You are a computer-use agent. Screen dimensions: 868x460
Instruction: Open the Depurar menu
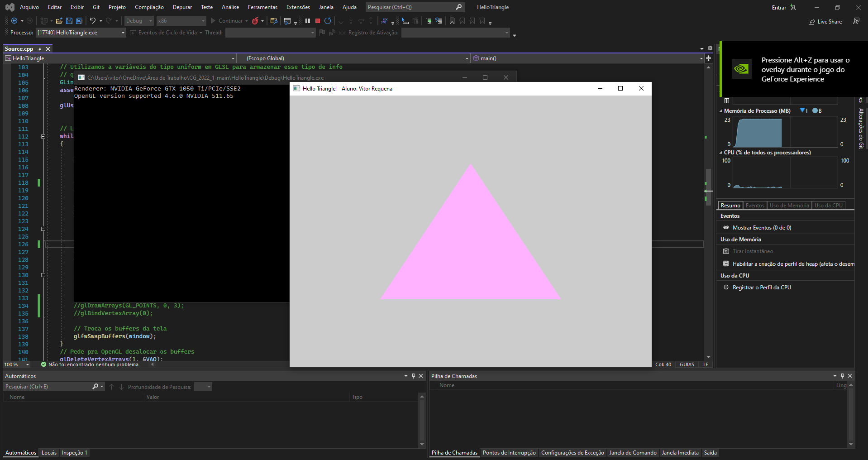pos(182,7)
